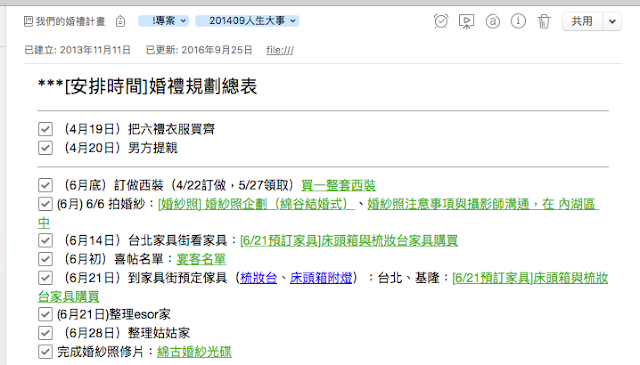Click text (6月21日)整理esor家
Screen dimensions: 640x365
pos(114,314)
